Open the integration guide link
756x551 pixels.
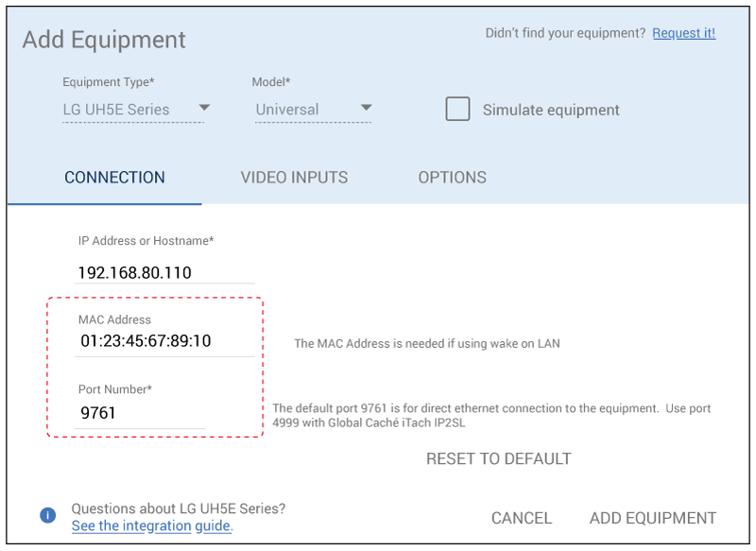[151, 525]
